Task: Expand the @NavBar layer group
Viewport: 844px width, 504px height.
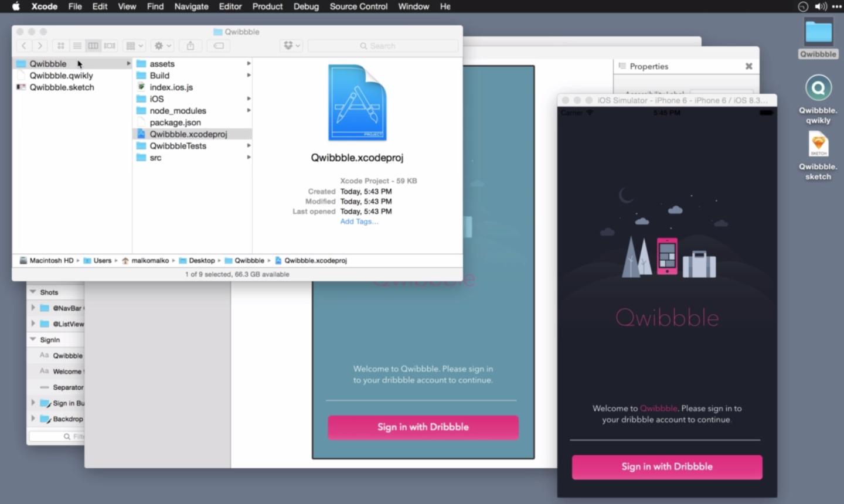Action: coord(33,308)
